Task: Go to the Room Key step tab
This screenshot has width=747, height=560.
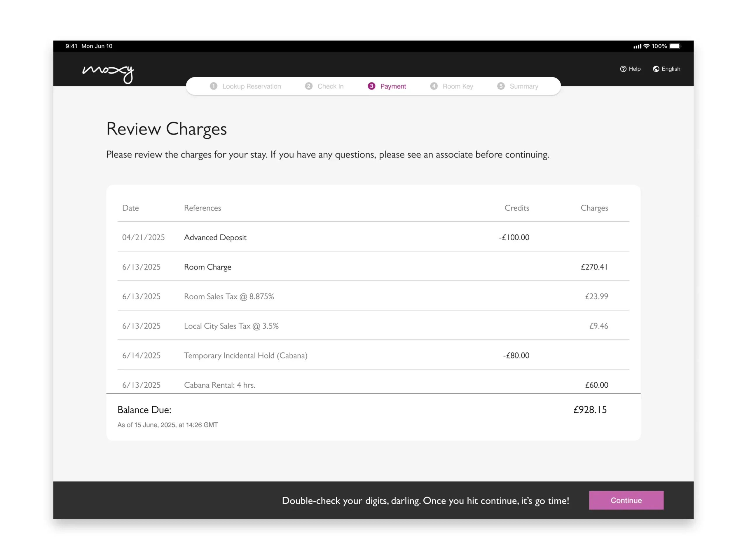Action: click(458, 86)
